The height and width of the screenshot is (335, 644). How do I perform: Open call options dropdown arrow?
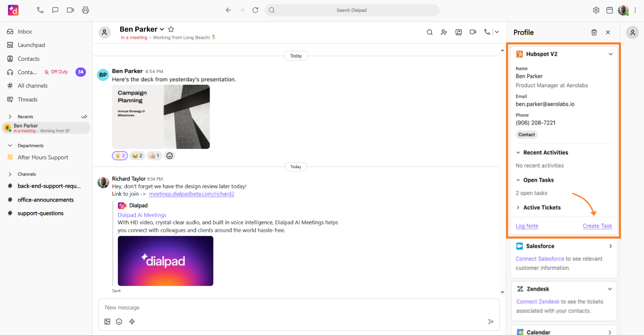point(497,32)
